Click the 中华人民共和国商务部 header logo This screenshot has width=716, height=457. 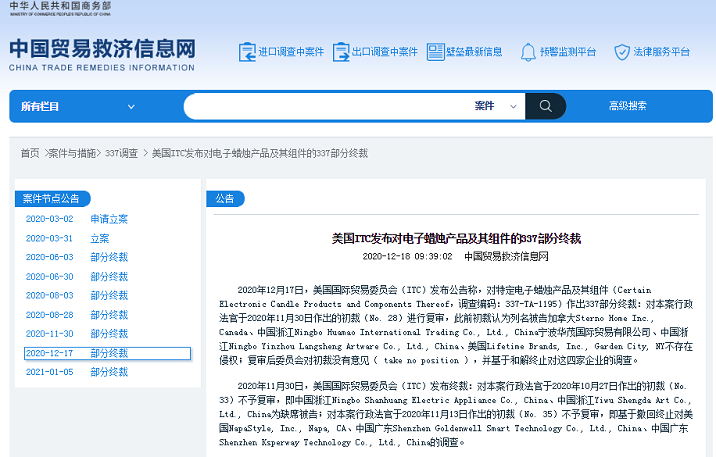[x=60, y=8]
